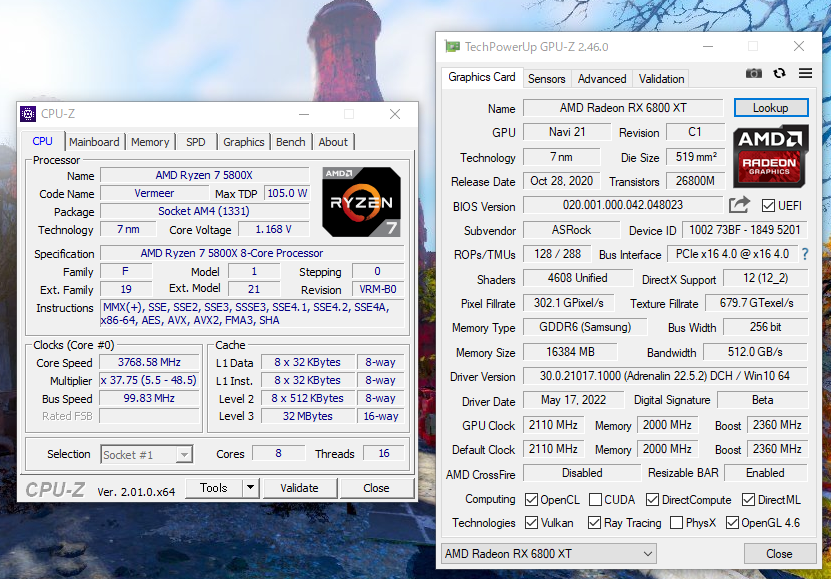The height and width of the screenshot is (579, 831).
Task: Open the Advanced tab in GPU-Z
Action: pyautogui.click(x=602, y=79)
